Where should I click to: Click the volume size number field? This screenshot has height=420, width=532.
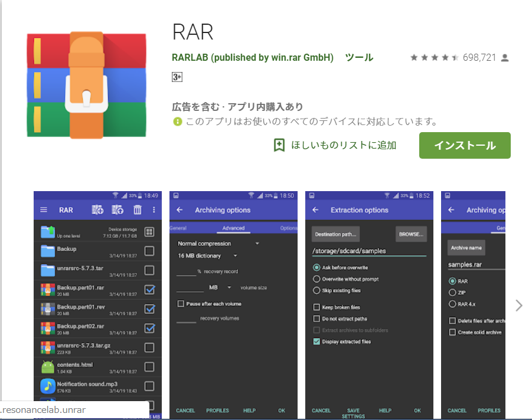[190, 288]
